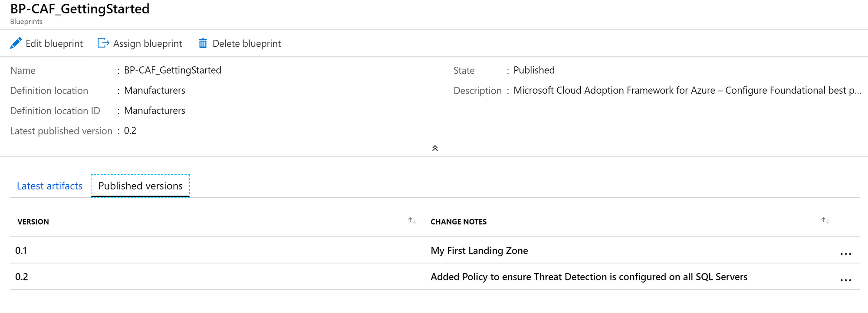Click the Edit blueprint pencil icon

(16, 43)
